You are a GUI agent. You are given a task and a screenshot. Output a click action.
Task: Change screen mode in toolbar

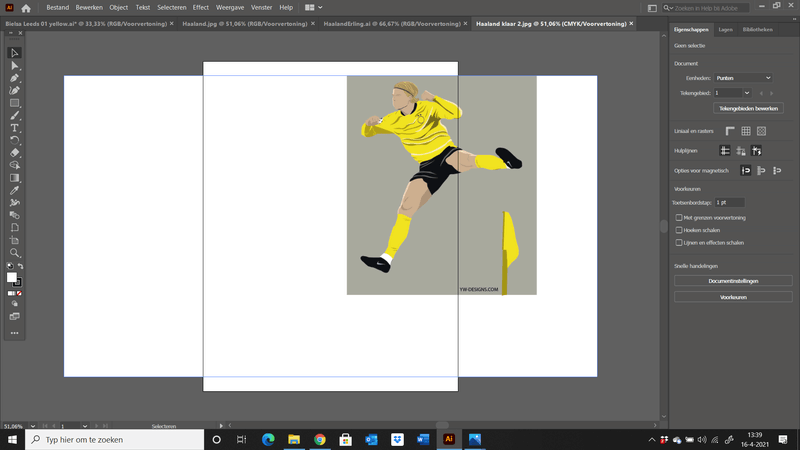pyautogui.click(x=14, y=316)
